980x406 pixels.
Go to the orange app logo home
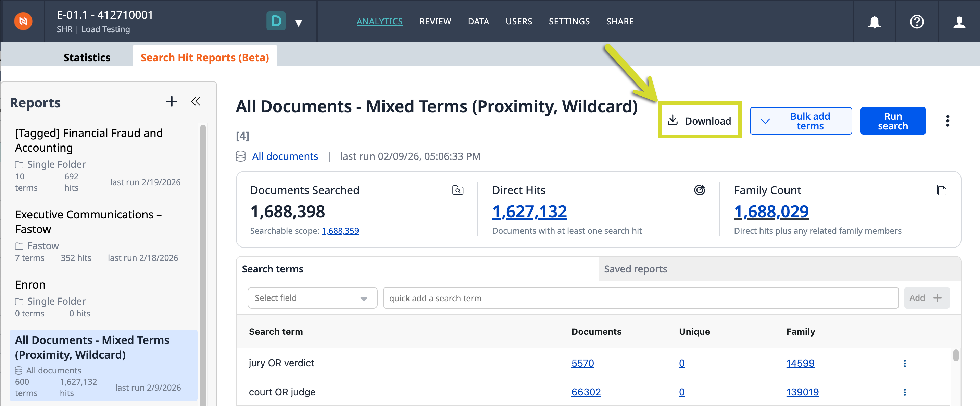[x=23, y=21]
